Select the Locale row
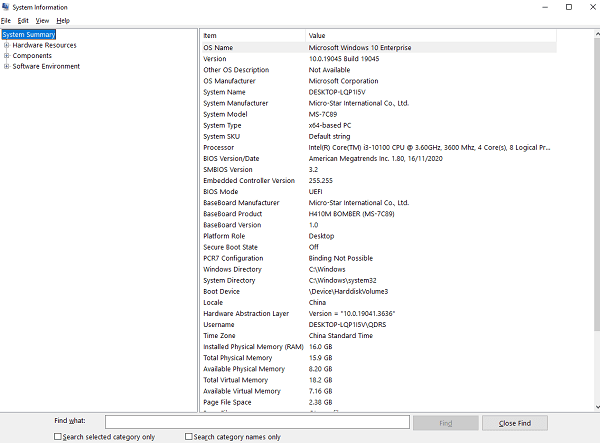Screen dimensions: 600x443 pyautogui.click(x=378, y=303)
